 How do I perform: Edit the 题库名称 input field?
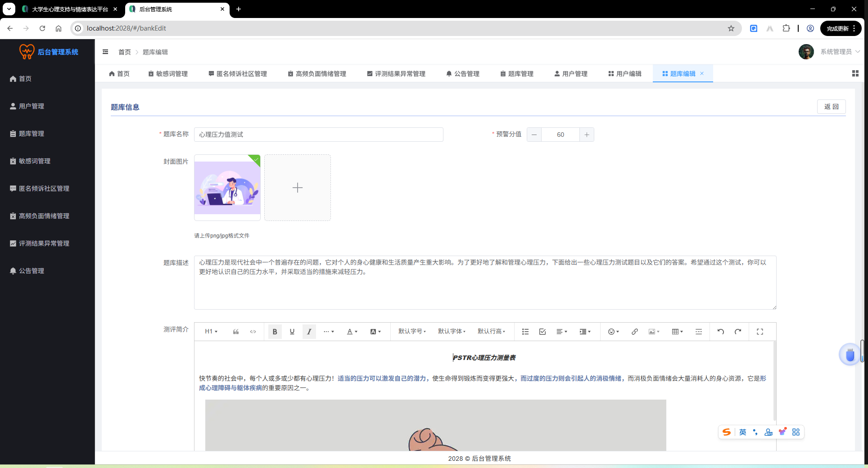tap(318, 135)
